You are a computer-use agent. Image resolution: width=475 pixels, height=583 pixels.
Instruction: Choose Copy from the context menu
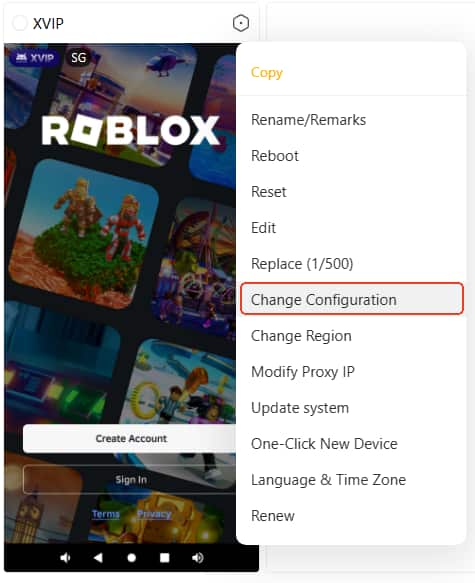click(x=267, y=73)
